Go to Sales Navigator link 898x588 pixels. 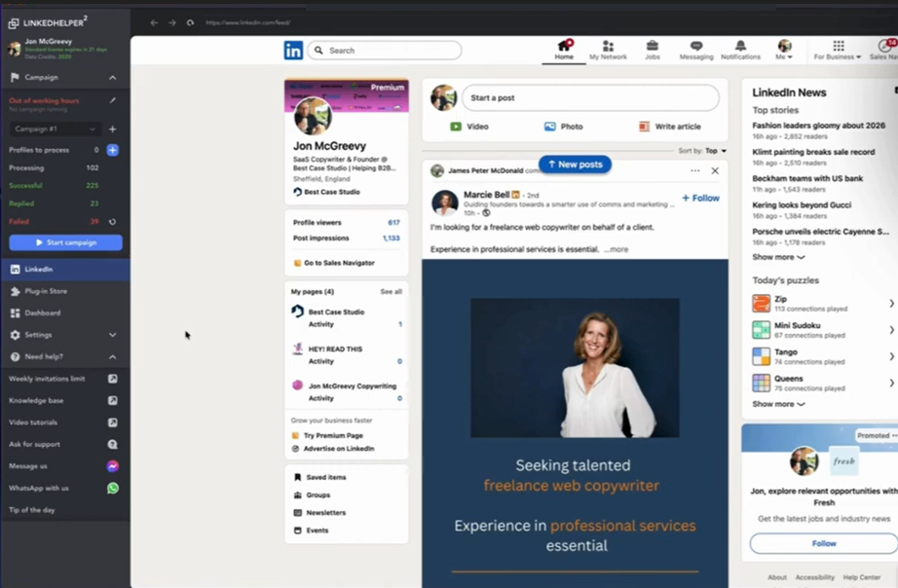[x=339, y=263]
